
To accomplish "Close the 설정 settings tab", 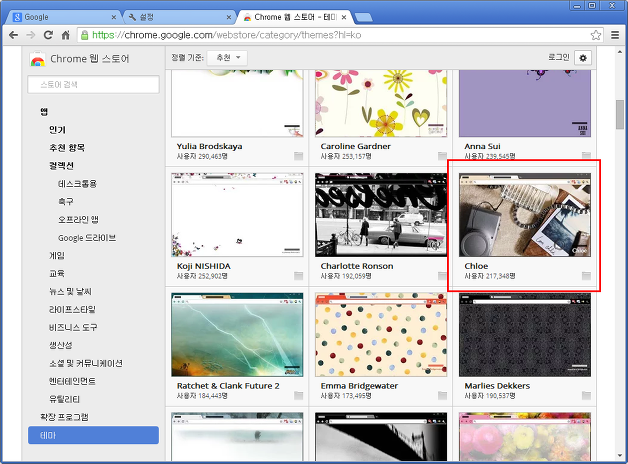I will pos(229,17).
